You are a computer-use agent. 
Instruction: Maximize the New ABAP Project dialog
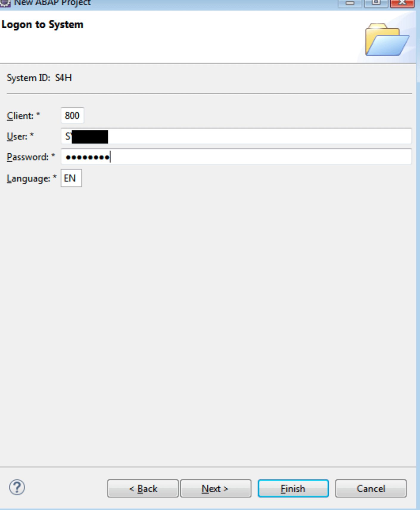coord(376,3)
